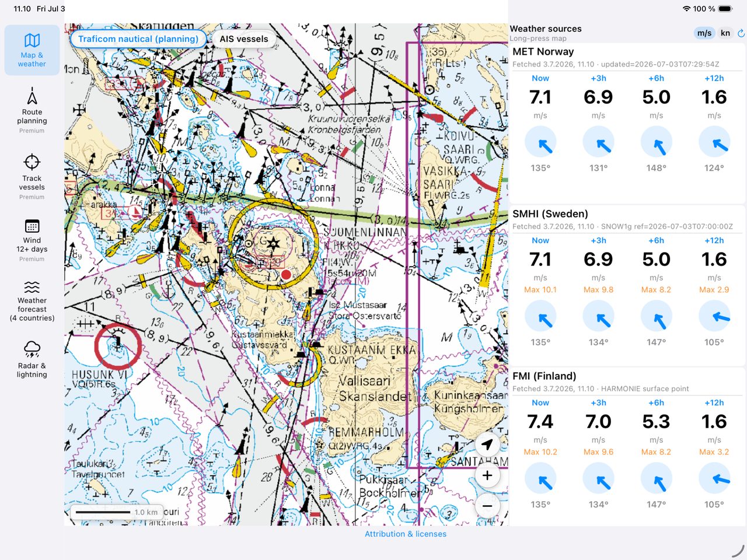This screenshot has height=560, width=747.
Task: Click FMI +12h wind direction arrow
Action: pyautogui.click(x=714, y=479)
